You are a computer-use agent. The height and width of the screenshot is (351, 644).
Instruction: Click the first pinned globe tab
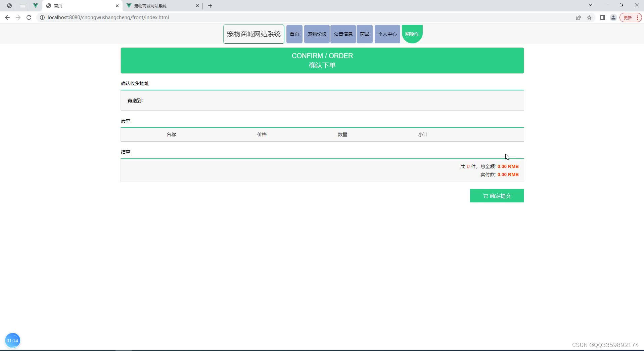pyautogui.click(x=9, y=6)
